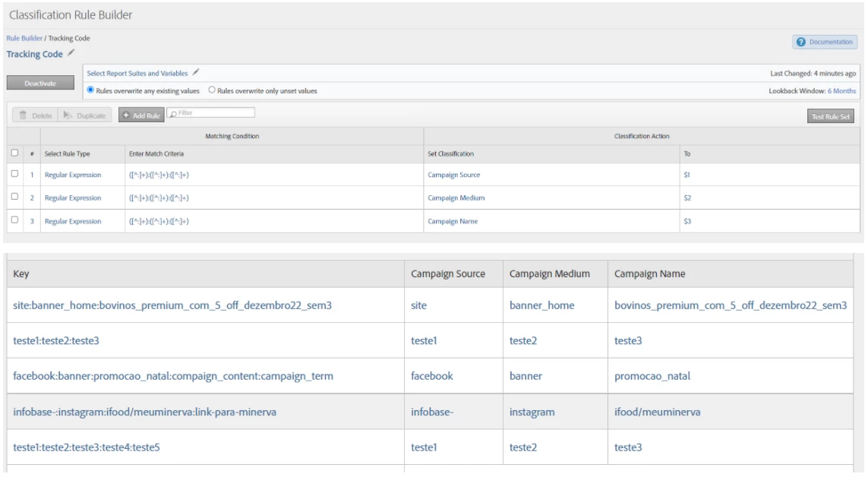
Task: Edit match criteria of rule 1
Action: tap(159, 175)
